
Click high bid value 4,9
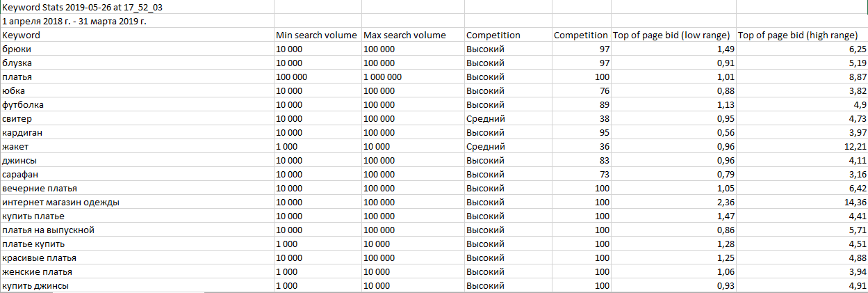coord(802,104)
